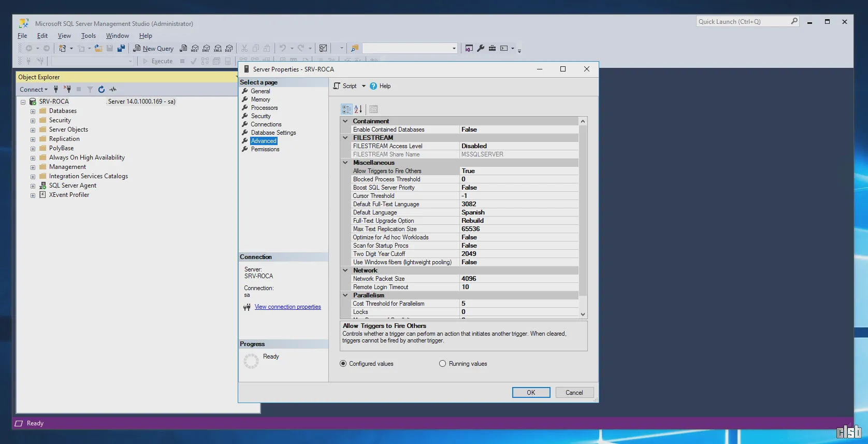Open the Help menu in menu bar
This screenshot has height=444, width=868.
pyautogui.click(x=146, y=36)
